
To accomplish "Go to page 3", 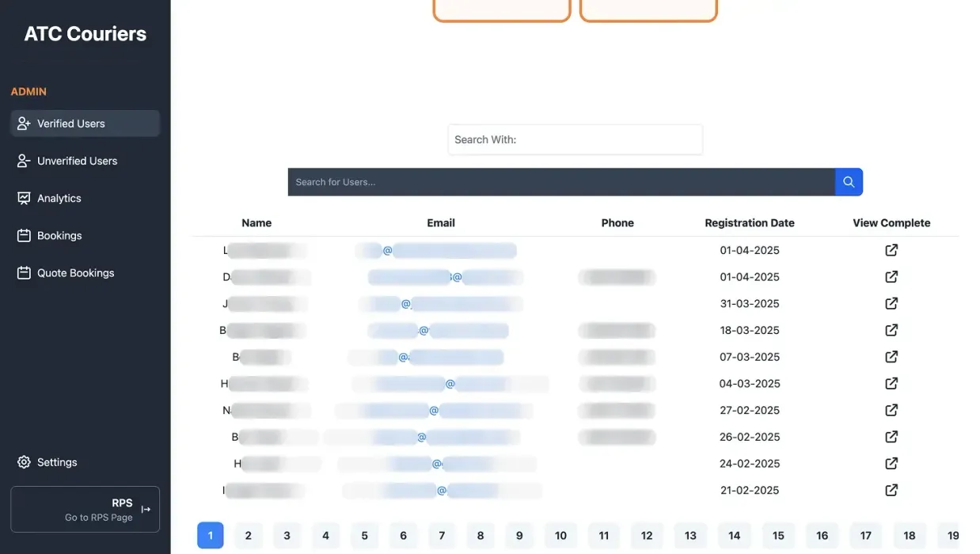I will 287,536.
